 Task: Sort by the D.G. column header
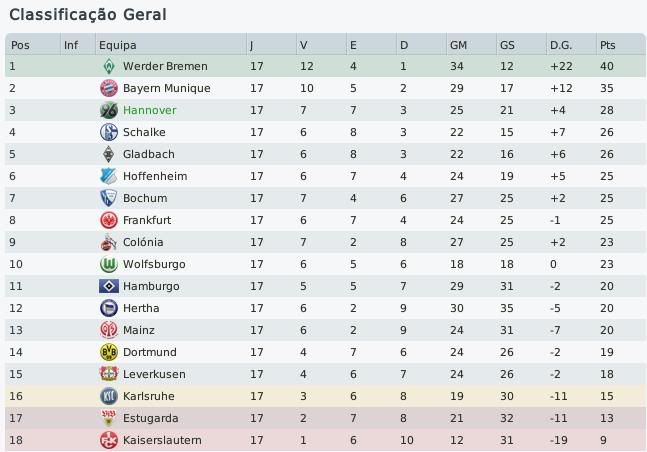coord(560,45)
